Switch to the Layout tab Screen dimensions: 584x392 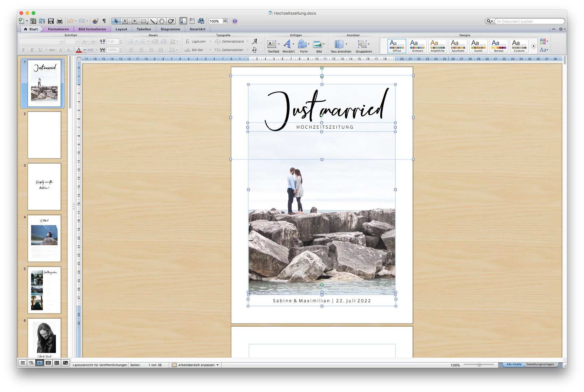[121, 29]
